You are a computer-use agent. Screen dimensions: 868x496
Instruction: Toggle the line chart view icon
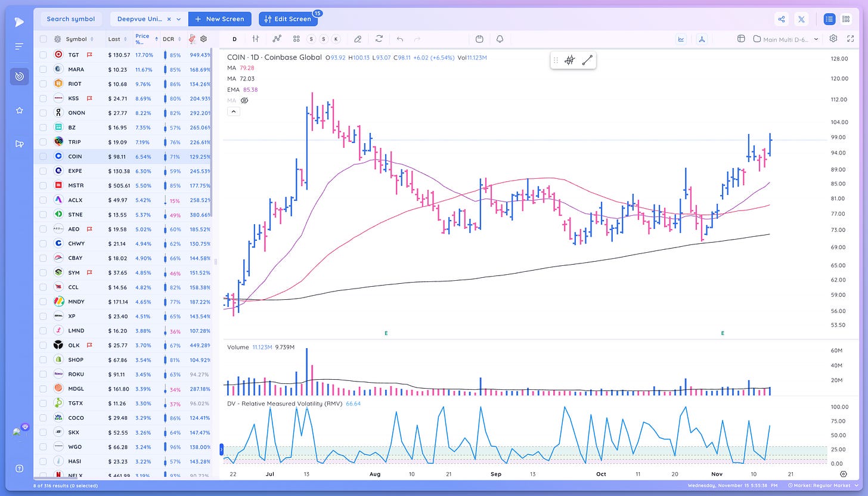[681, 39]
